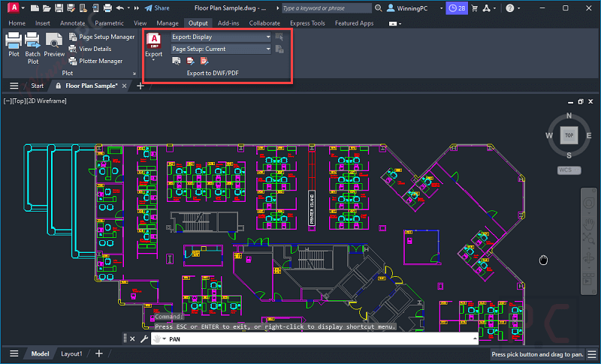Viewport: 601px width, 364px height.
Task: Open DWF export options icon
Action: pyautogui.click(x=191, y=61)
